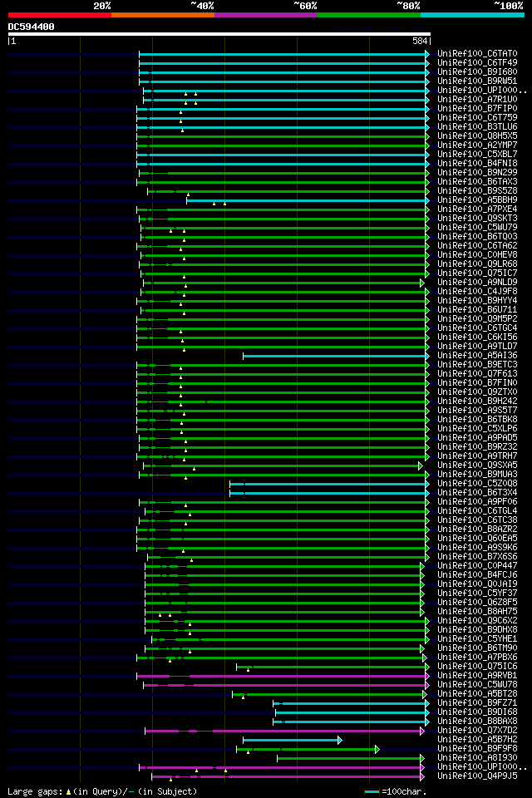532x798 pixels.
Task: Select the UniRef100_C5WU79 label
Action: click(x=477, y=228)
